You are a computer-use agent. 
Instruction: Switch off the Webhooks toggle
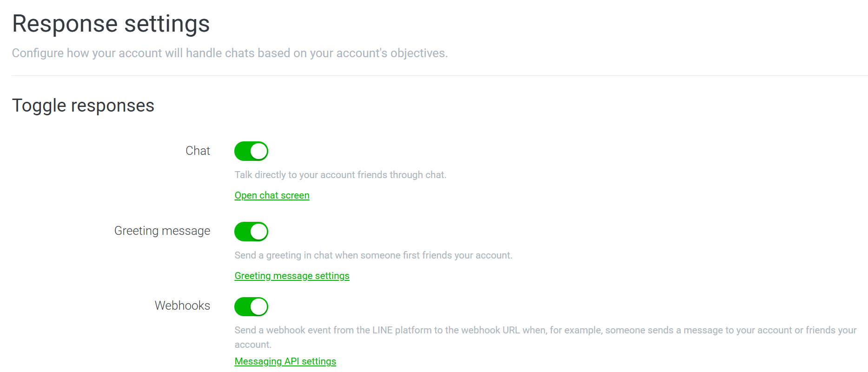251,307
